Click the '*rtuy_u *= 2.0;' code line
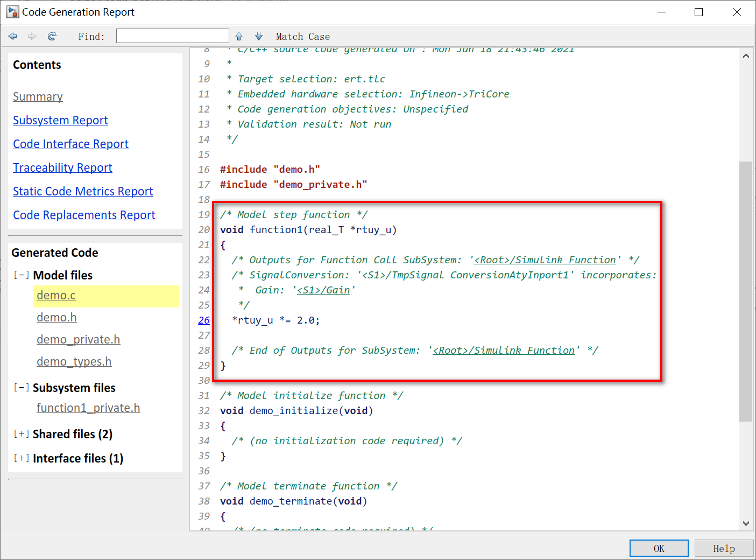Viewport: 756px width, 560px height. click(x=276, y=320)
